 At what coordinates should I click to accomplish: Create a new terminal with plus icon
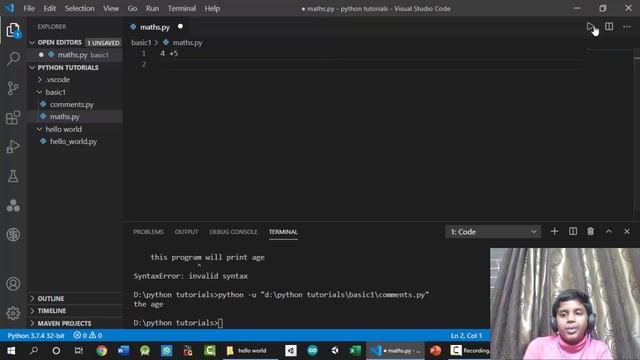click(554, 231)
